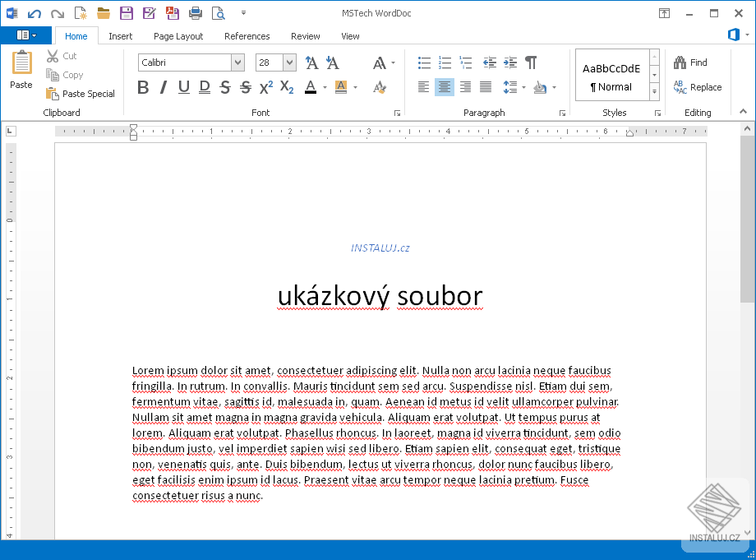Image resolution: width=756 pixels, height=560 pixels.
Task: Click the font size field showing 28
Action: 269,62
